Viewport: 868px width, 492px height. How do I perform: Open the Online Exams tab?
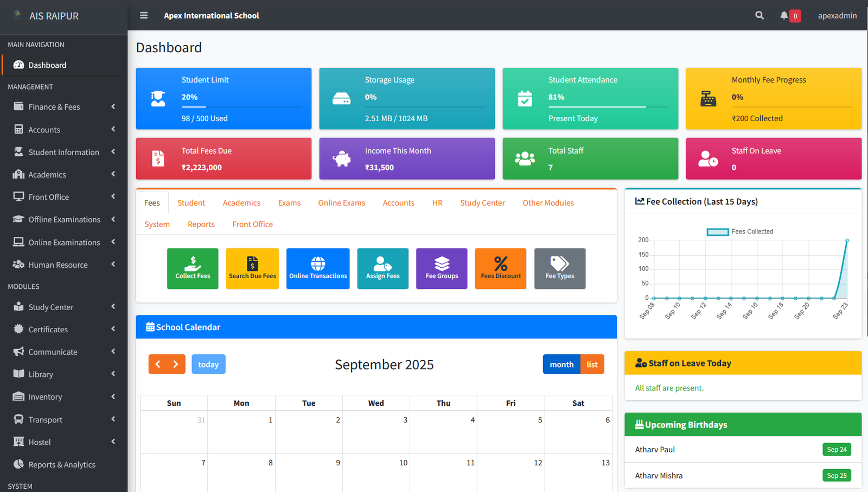click(x=341, y=203)
